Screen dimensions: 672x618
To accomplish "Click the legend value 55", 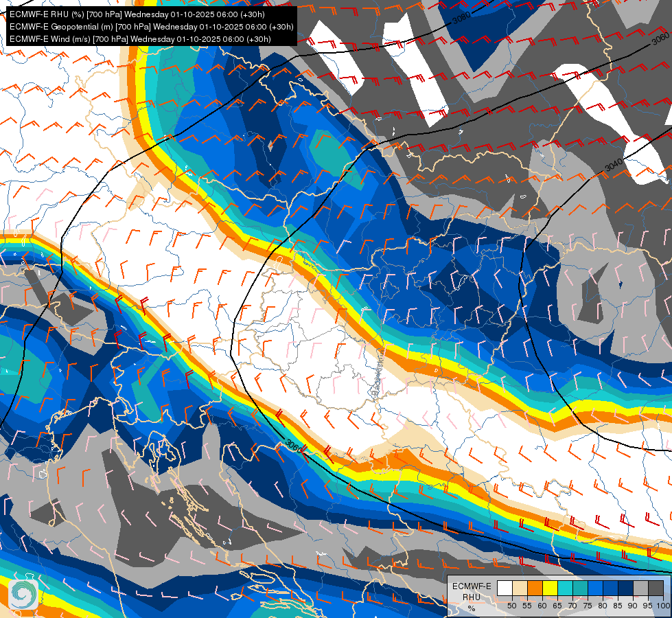I will [x=527, y=606].
